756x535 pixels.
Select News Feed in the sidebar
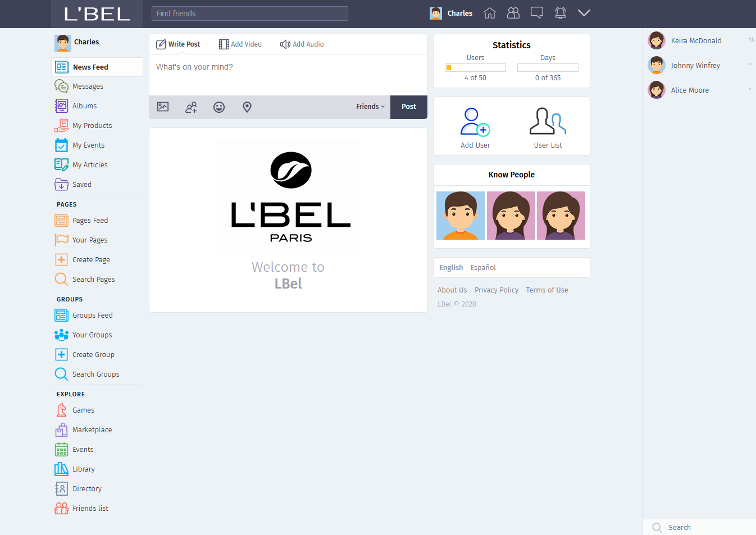(x=97, y=67)
